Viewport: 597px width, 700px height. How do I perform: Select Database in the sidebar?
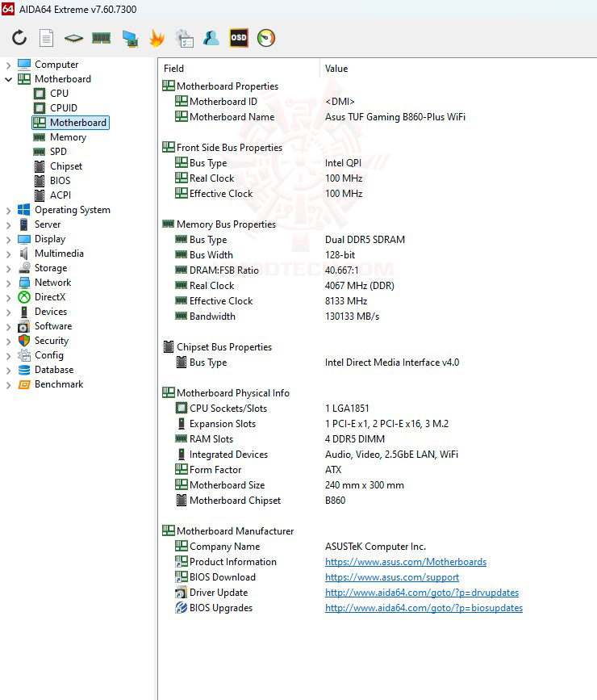click(x=54, y=370)
